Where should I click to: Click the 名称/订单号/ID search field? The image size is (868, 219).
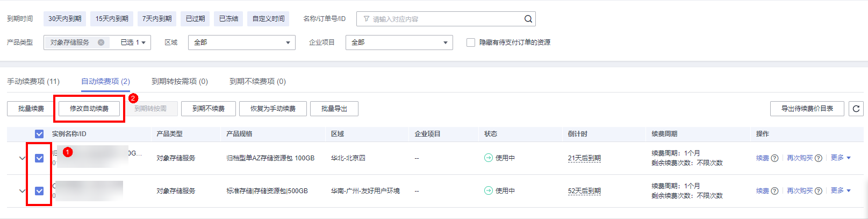(x=441, y=19)
